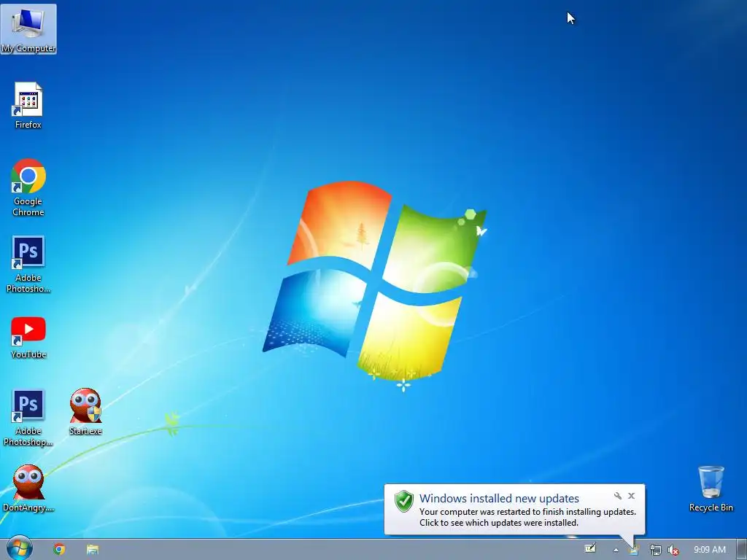Click the 'Windows installed new updates' title
The image size is (747, 560).
(x=499, y=498)
